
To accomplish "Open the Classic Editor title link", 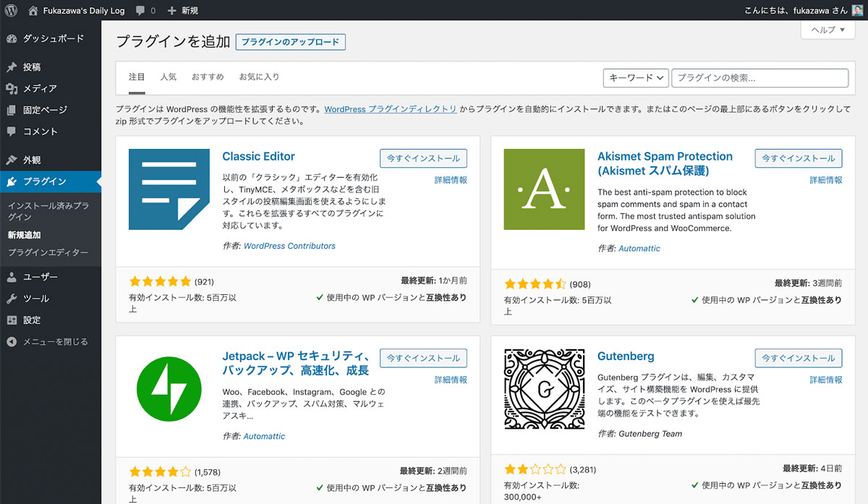I will tap(258, 156).
